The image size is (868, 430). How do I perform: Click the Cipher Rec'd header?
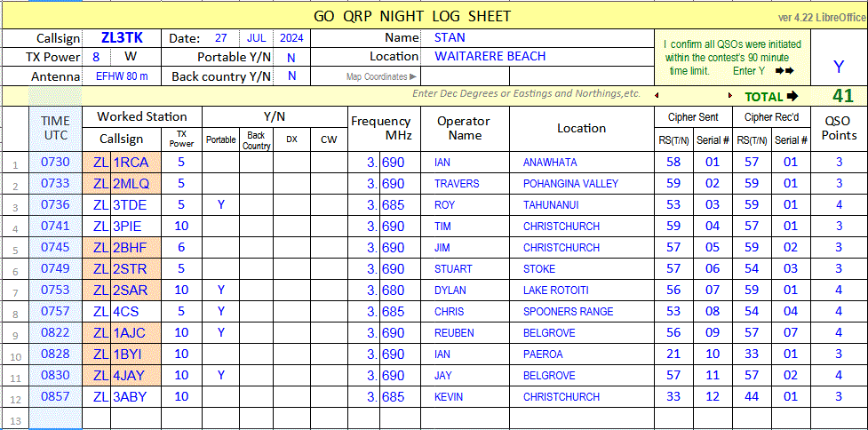pyautogui.click(x=772, y=117)
